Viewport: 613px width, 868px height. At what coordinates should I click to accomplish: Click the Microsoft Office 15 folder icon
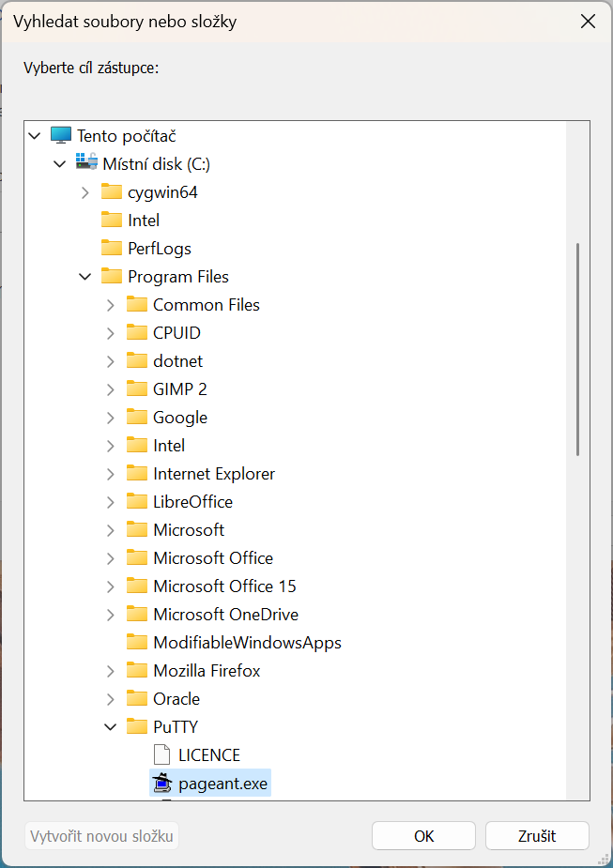[137, 586]
